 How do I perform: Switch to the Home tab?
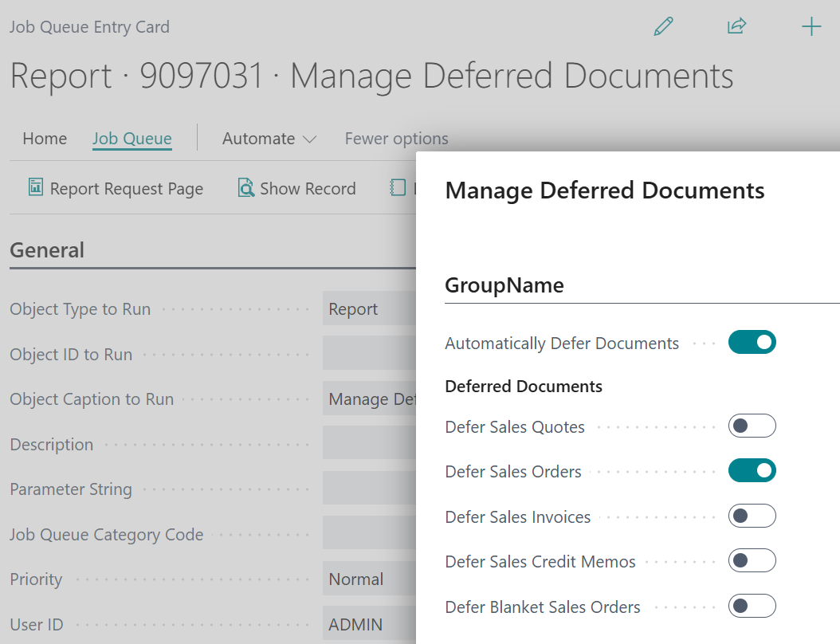click(x=45, y=138)
